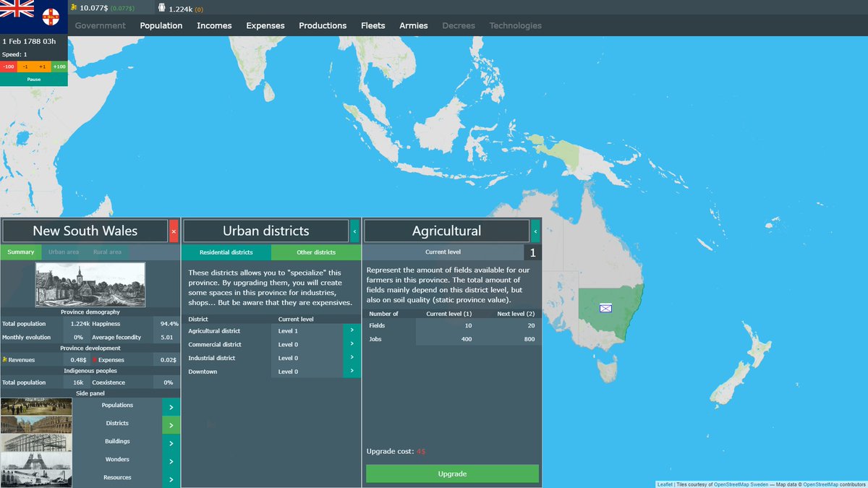
Task: Increase game speed by 1
Action: pos(42,67)
